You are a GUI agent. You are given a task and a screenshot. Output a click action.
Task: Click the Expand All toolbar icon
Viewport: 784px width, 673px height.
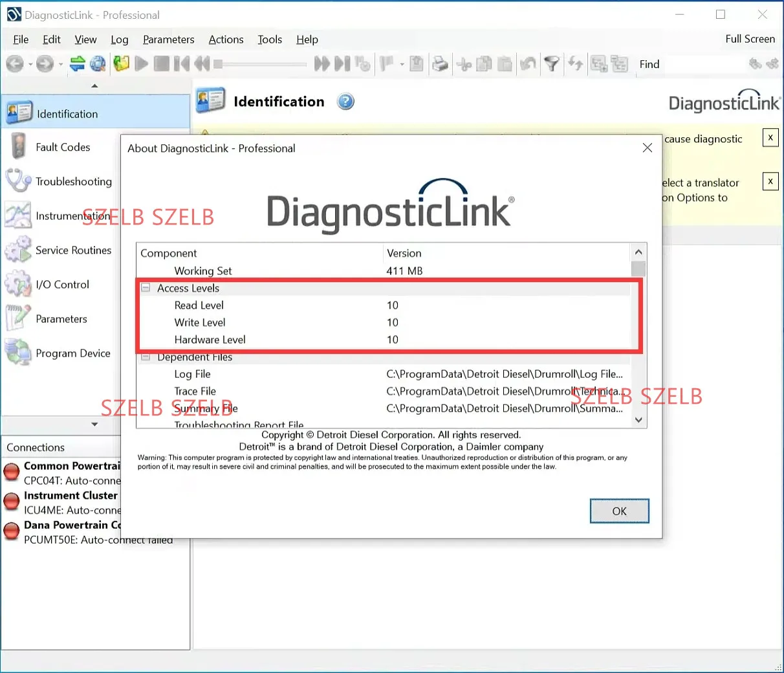tap(599, 63)
